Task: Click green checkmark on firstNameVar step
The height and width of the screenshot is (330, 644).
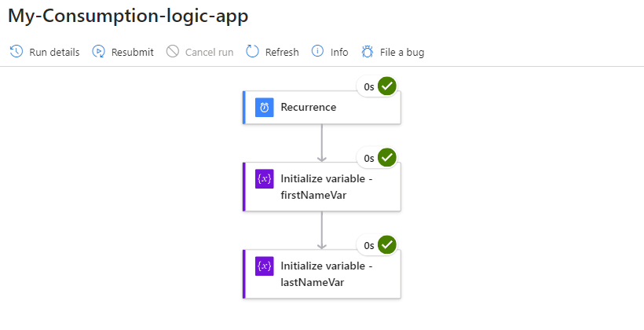Action: point(386,158)
